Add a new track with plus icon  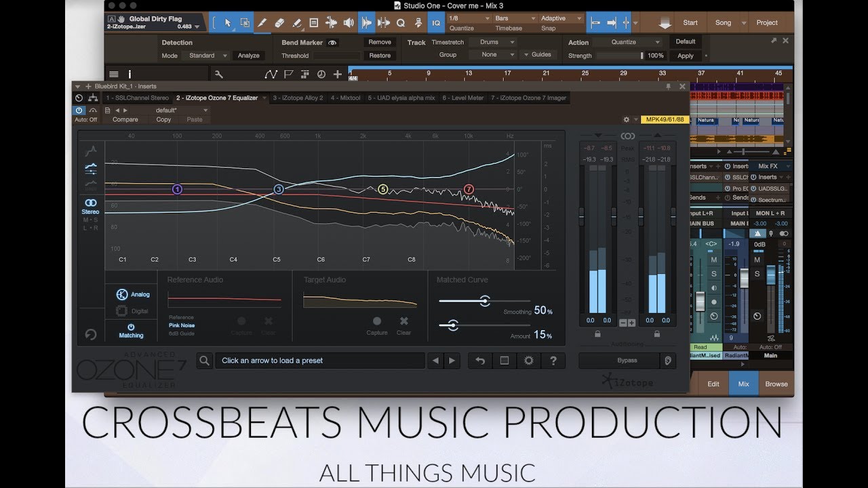tap(337, 75)
